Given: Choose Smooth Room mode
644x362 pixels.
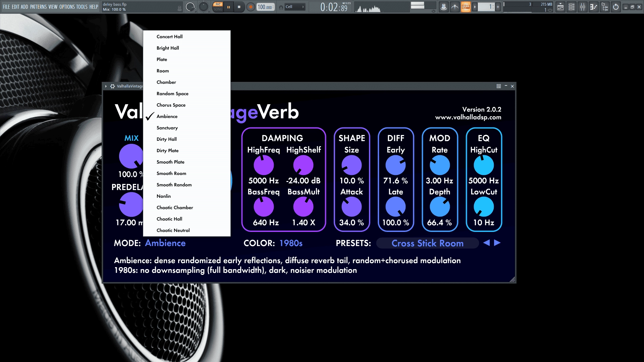Looking at the screenshot, I should click(187, 173).
